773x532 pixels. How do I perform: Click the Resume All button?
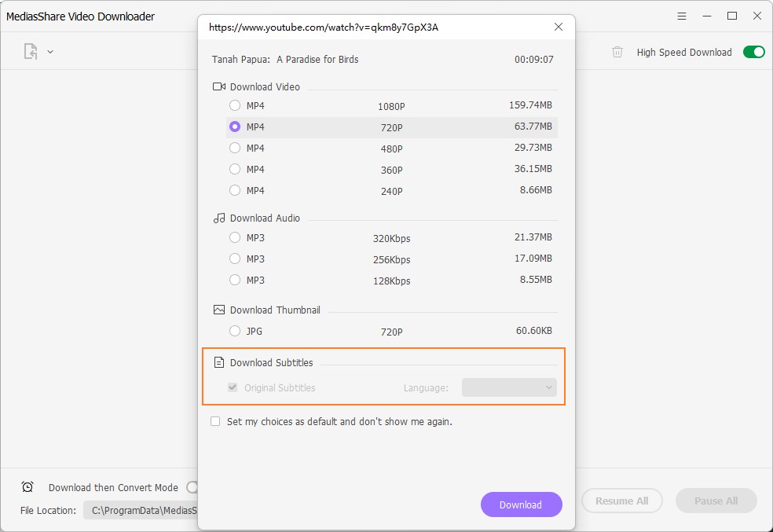pyautogui.click(x=621, y=501)
